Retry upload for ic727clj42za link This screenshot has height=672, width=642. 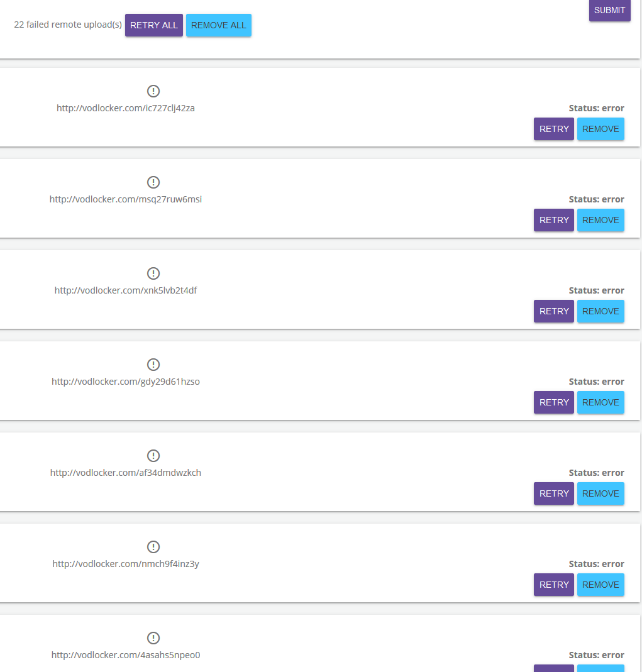coord(554,129)
